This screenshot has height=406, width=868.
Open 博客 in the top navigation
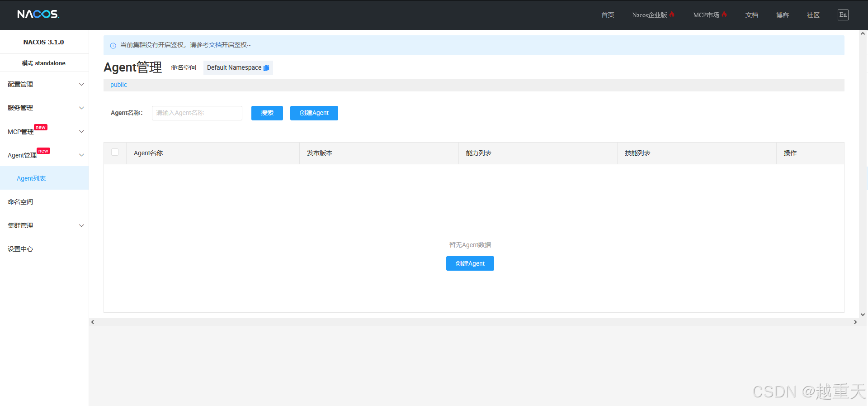(x=783, y=15)
